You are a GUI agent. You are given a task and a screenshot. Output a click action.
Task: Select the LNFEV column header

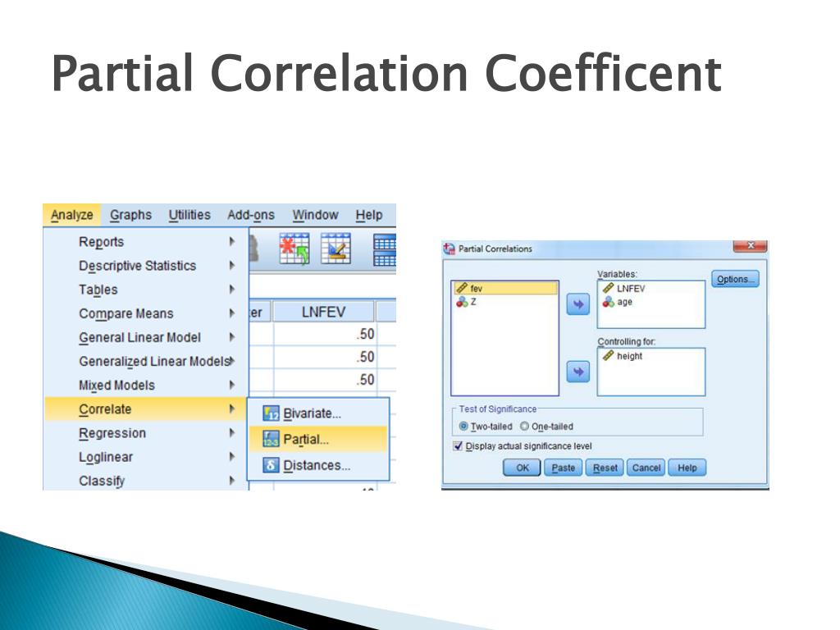(323, 312)
